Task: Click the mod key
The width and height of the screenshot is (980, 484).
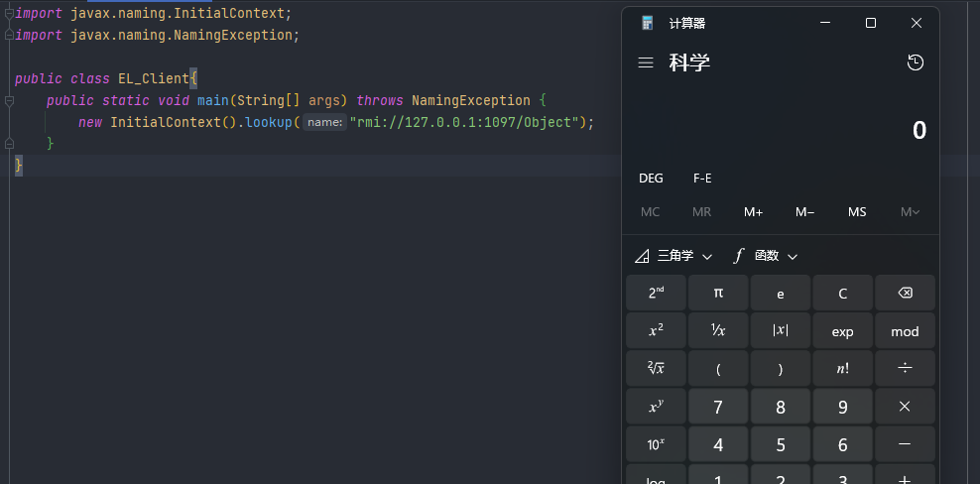Action: (905, 331)
